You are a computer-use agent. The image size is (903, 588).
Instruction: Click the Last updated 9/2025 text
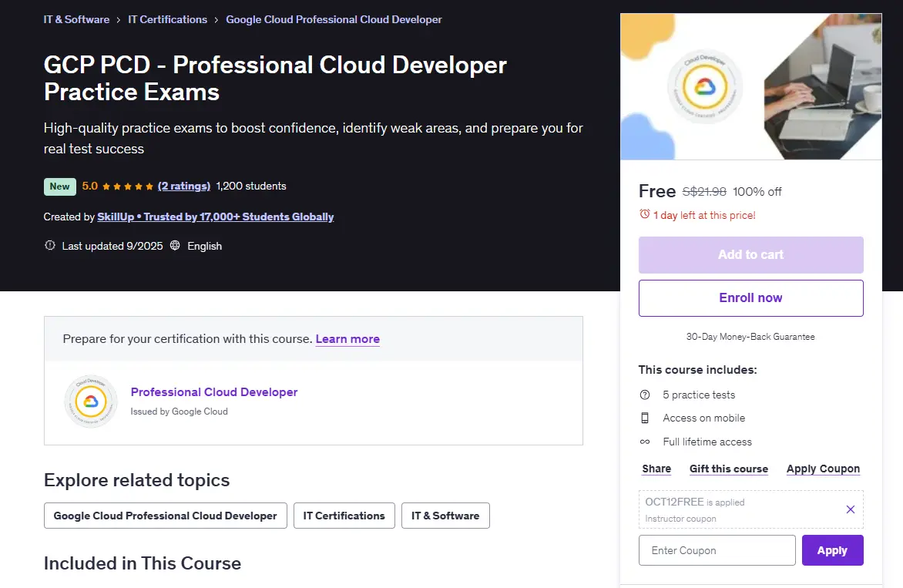112,246
